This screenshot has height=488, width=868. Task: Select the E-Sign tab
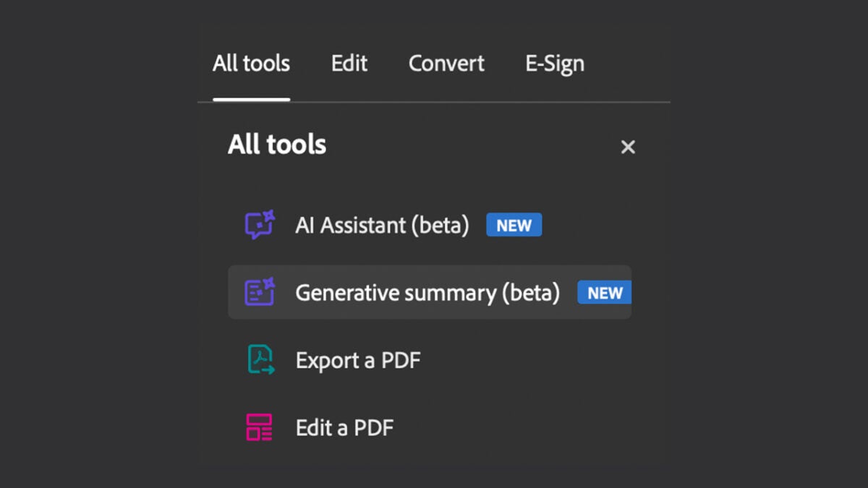click(555, 64)
